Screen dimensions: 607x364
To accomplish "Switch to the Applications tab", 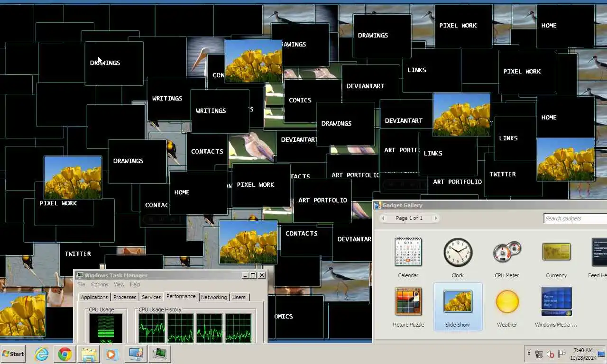I will click(x=94, y=297).
